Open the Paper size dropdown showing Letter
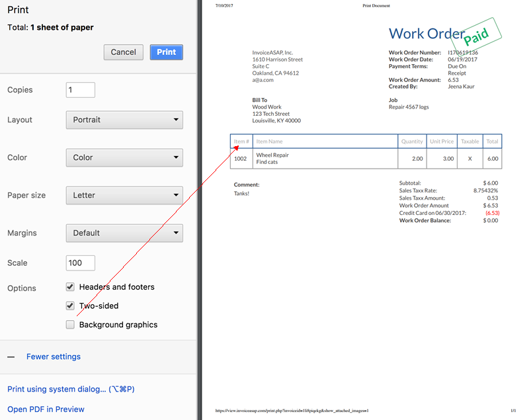Screen dimensions: 529x420 click(124, 195)
